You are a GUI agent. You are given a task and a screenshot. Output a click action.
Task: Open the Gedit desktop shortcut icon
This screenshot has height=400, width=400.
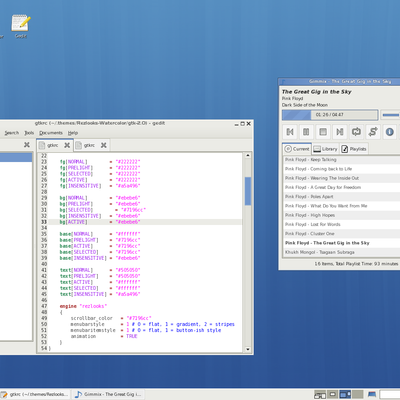(21, 26)
